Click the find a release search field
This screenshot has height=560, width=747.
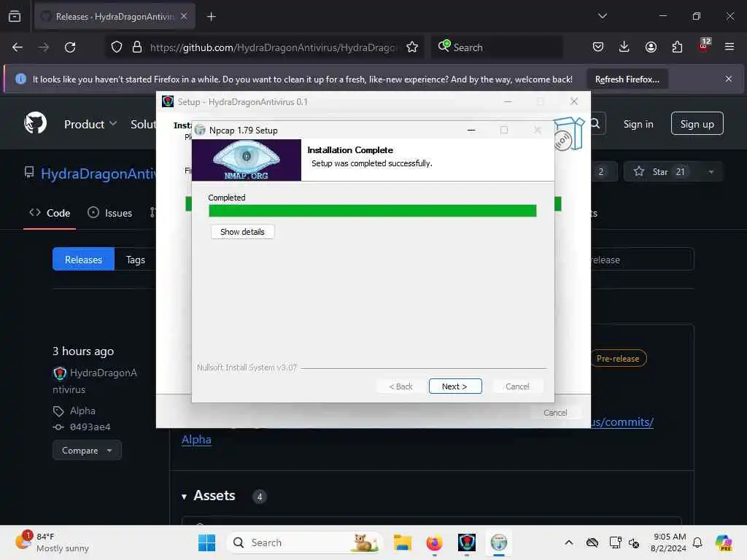(642, 260)
